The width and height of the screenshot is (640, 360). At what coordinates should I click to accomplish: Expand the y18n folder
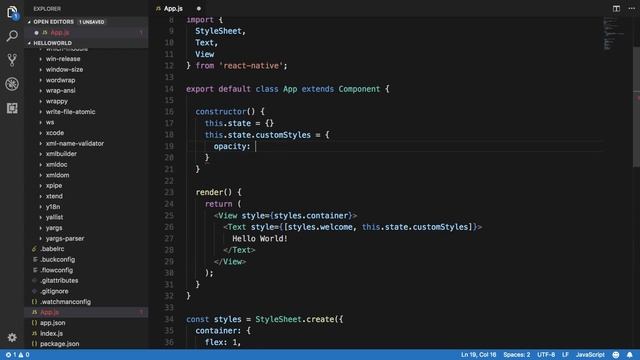[53, 207]
